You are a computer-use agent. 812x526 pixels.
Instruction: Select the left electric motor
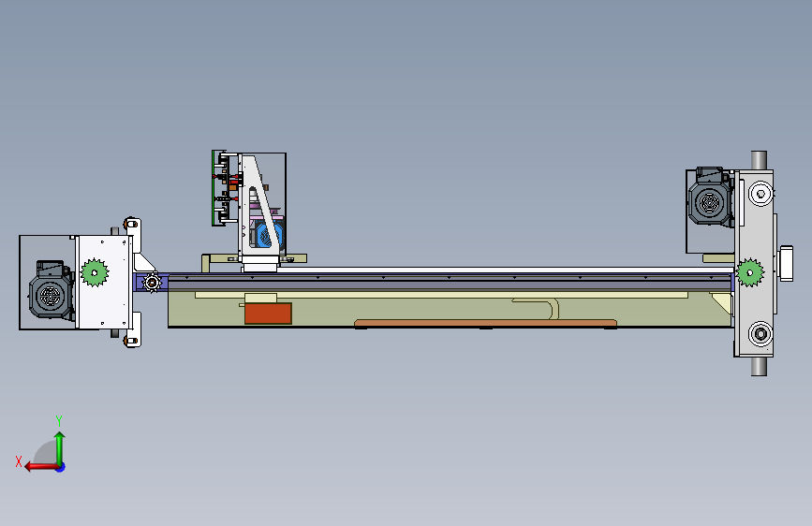coord(52,290)
